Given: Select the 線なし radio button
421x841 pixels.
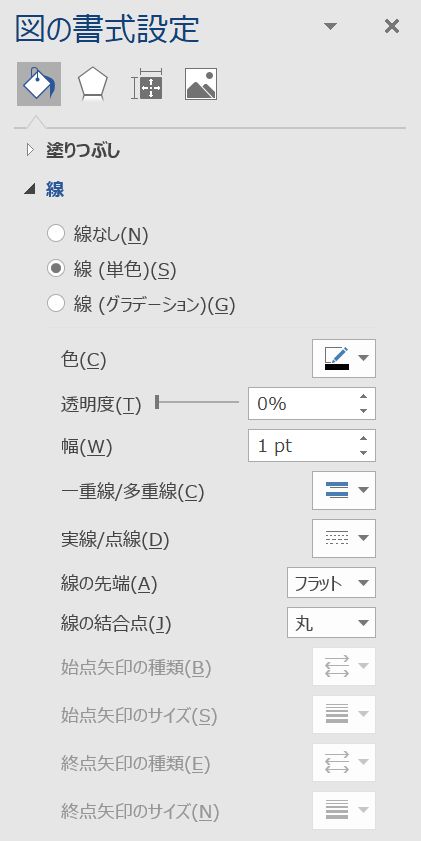Looking at the screenshot, I should (x=56, y=234).
